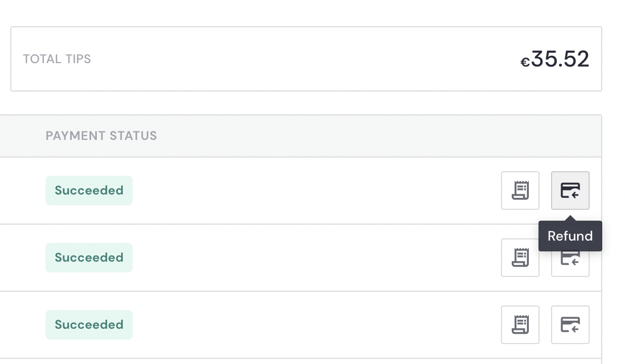The image size is (625, 364).
Task: Click the highlighted refund icon in first row
Action: [570, 191]
